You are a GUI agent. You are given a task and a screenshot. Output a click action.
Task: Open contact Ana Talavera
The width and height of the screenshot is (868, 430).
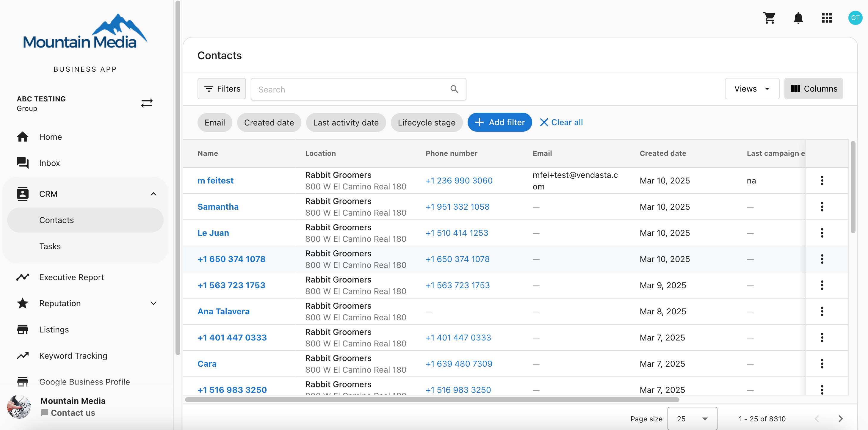[223, 311]
